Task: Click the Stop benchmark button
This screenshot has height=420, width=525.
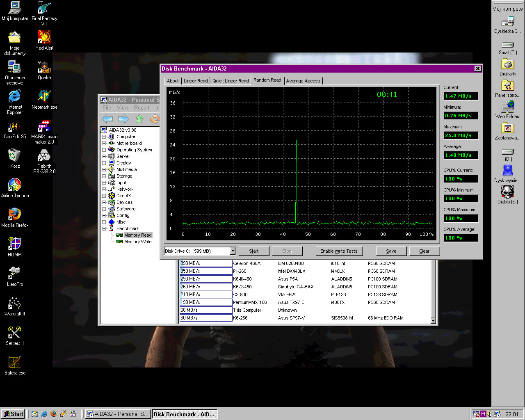Action: pyautogui.click(x=287, y=251)
